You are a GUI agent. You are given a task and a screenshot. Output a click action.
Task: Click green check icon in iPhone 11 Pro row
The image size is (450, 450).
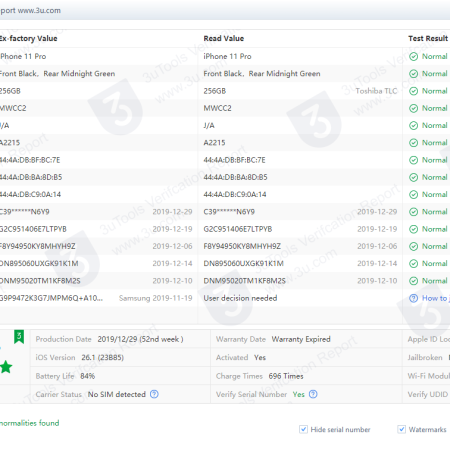pyautogui.click(x=413, y=57)
